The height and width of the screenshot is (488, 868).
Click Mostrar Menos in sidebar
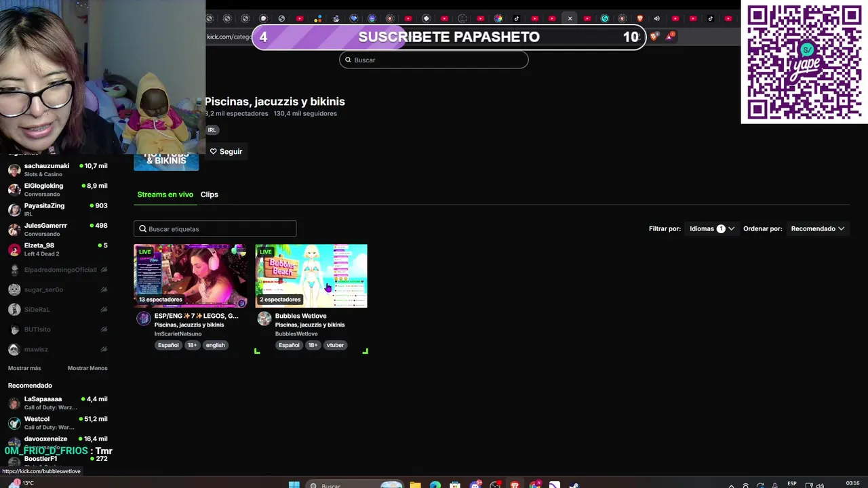coord(87,368)
